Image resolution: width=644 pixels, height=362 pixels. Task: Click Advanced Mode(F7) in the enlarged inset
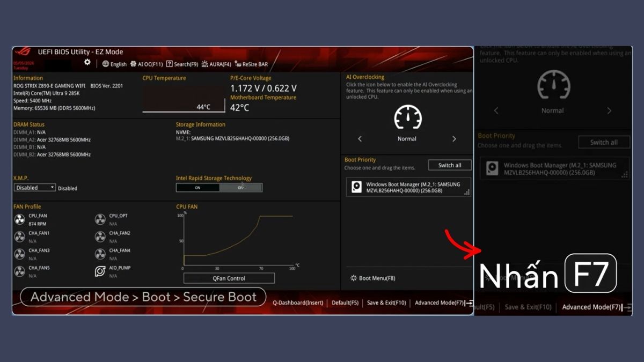[x=591, y=307]
